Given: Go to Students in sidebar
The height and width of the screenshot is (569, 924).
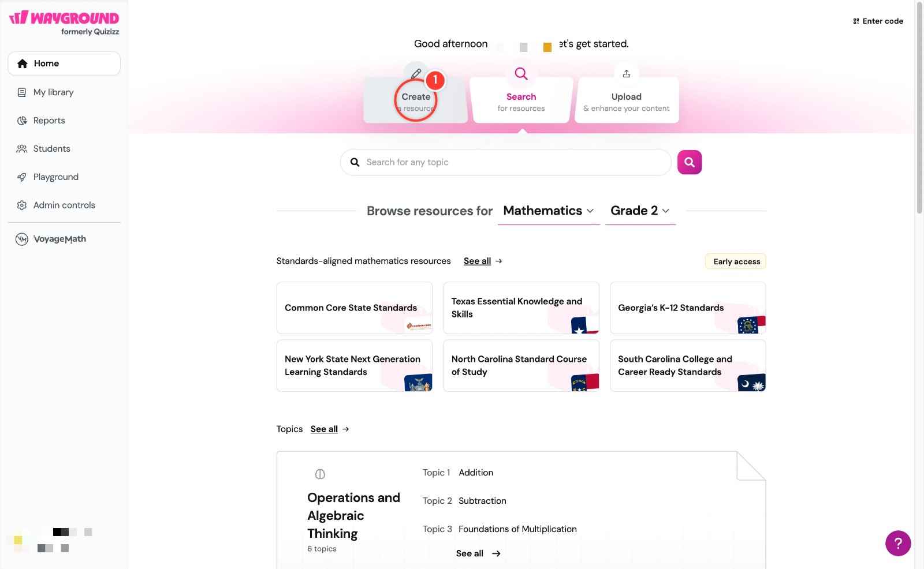Looking at the screenshot, I should (64, 149).
